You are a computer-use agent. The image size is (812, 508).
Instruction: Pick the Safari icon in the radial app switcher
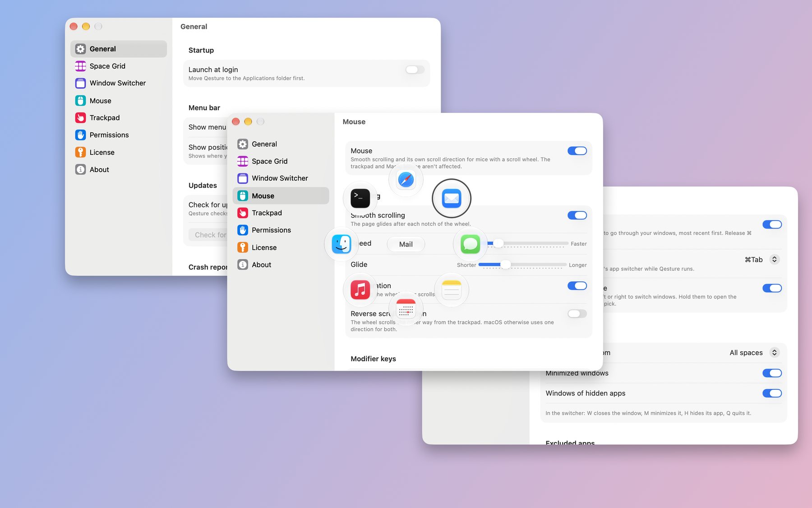pyautogui.click(x=406, y=180)
